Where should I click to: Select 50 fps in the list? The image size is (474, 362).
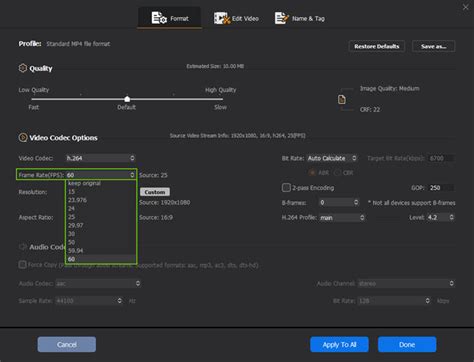click(100, 242)
